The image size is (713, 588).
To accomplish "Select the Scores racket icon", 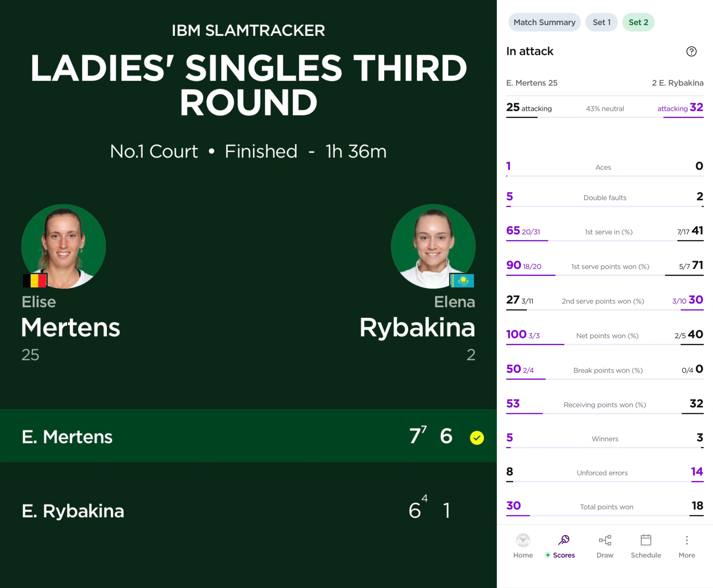I will click(564, 540).
